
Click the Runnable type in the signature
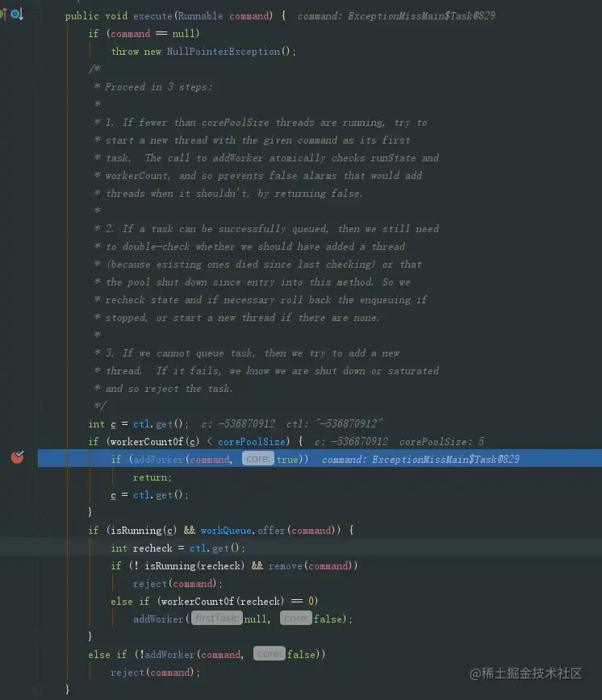pyautogui.click(x=200, y=16)
